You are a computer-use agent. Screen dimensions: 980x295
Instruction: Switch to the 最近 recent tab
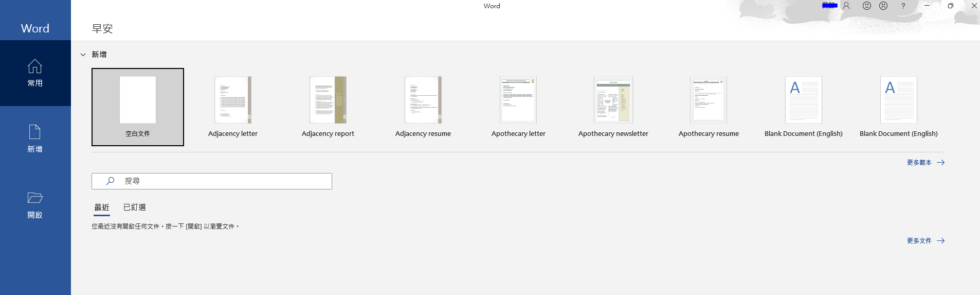(x=102, y=207)
